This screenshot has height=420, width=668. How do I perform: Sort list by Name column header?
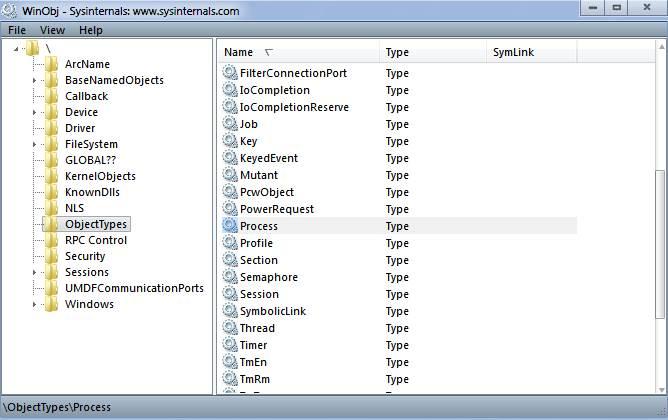coord(240,52)
